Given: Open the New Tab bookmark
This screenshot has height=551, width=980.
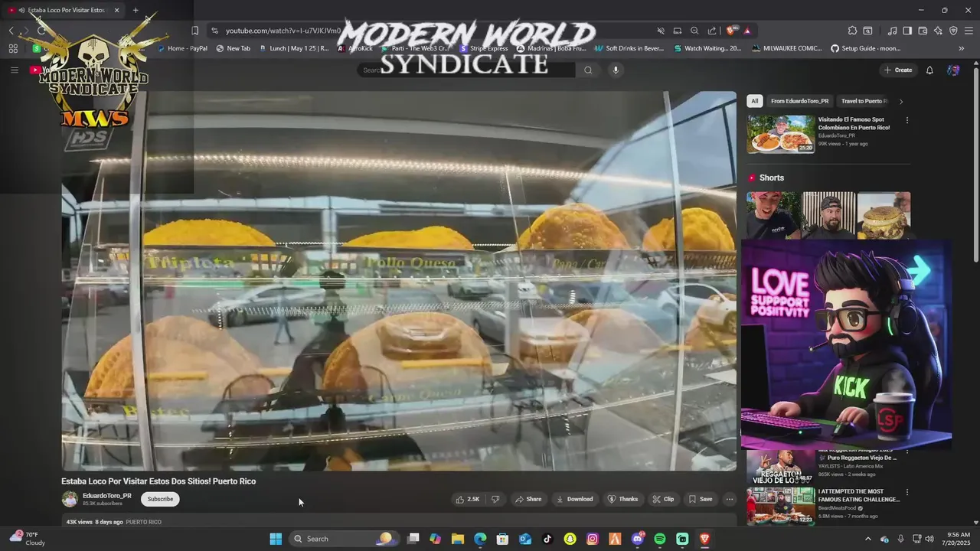Looking at the screenshot, I should 234,48.
